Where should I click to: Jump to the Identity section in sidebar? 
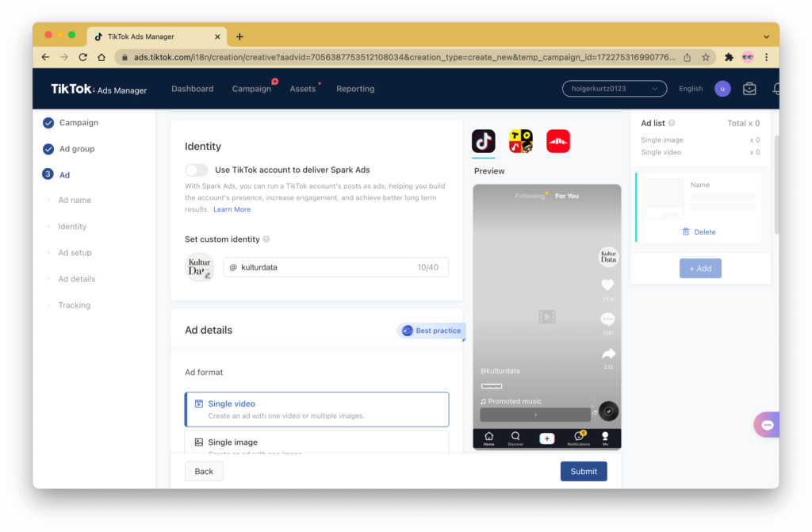coord(72,227)
